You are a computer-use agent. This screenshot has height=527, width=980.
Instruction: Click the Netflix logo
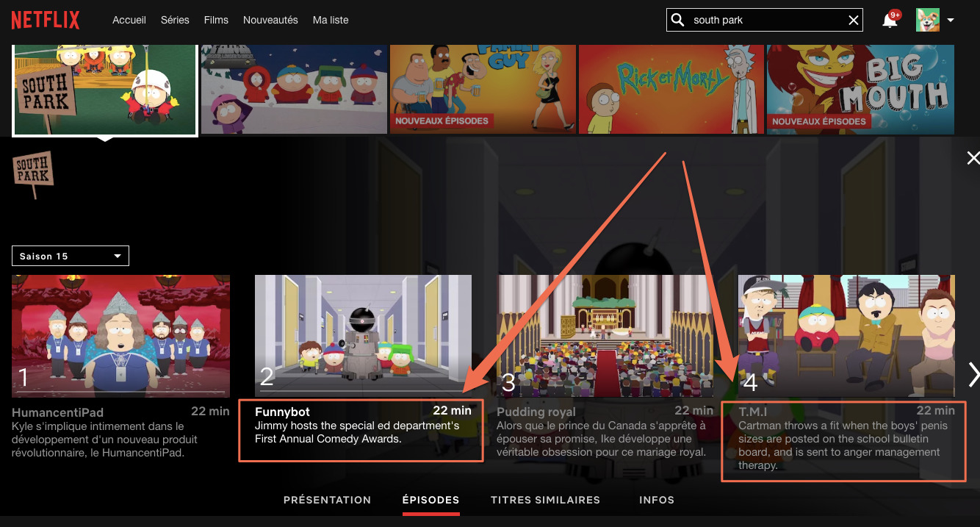pos(45,20)
